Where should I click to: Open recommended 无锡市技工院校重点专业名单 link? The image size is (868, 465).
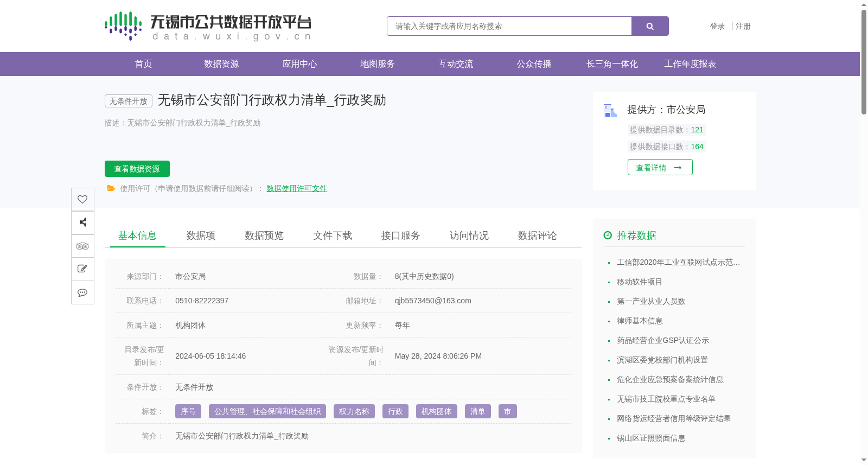point(666,399)
